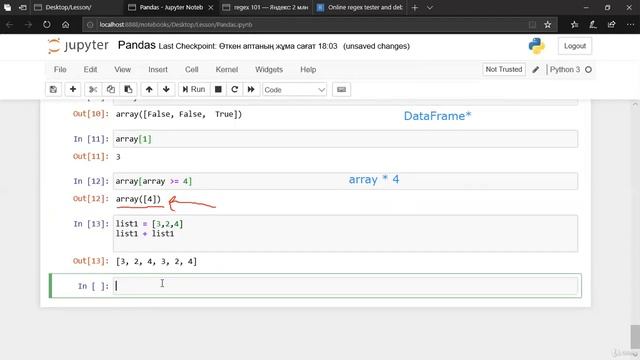The image size is (640, 360).
Task: Open the Insert menu
Action: click(158, 69)
